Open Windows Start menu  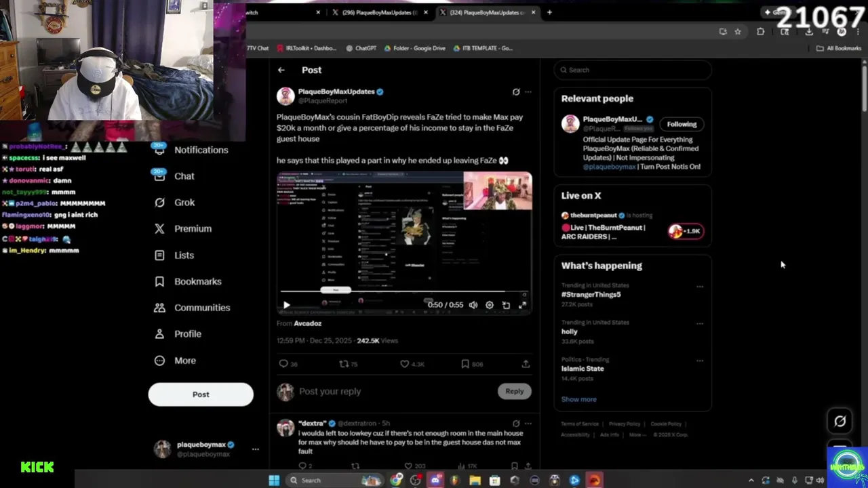tap(274, 481)
